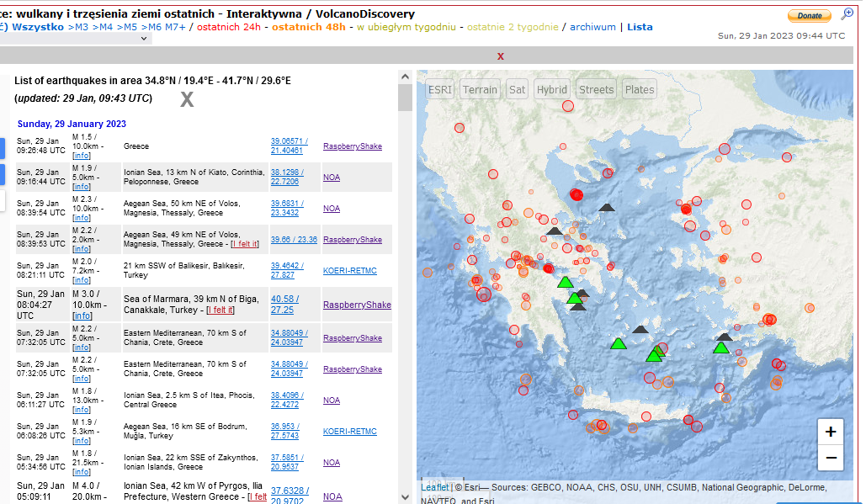Screen dimensions: 866x504
Task: Switch map layer to Sat
Action: pos(517,90)
